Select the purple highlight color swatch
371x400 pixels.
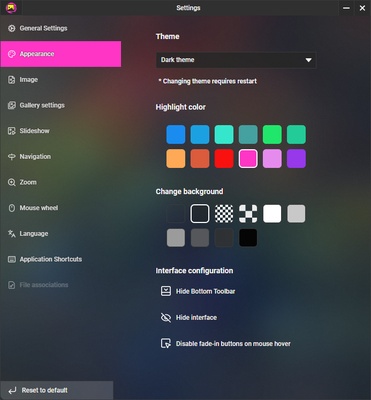pos(296,158)
